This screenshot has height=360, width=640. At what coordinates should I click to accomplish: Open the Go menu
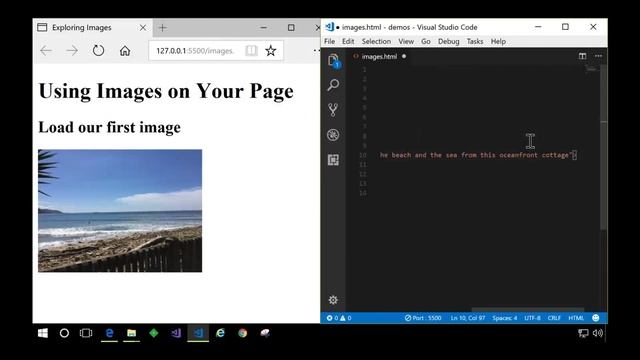point(426,42)
